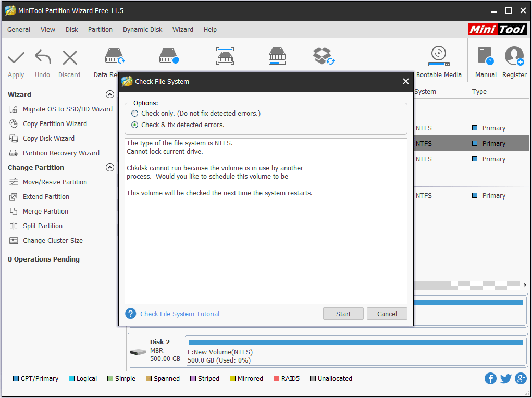
Task: Click the Space Analyzer toolbar icon
Action: [x=277, y=56]
